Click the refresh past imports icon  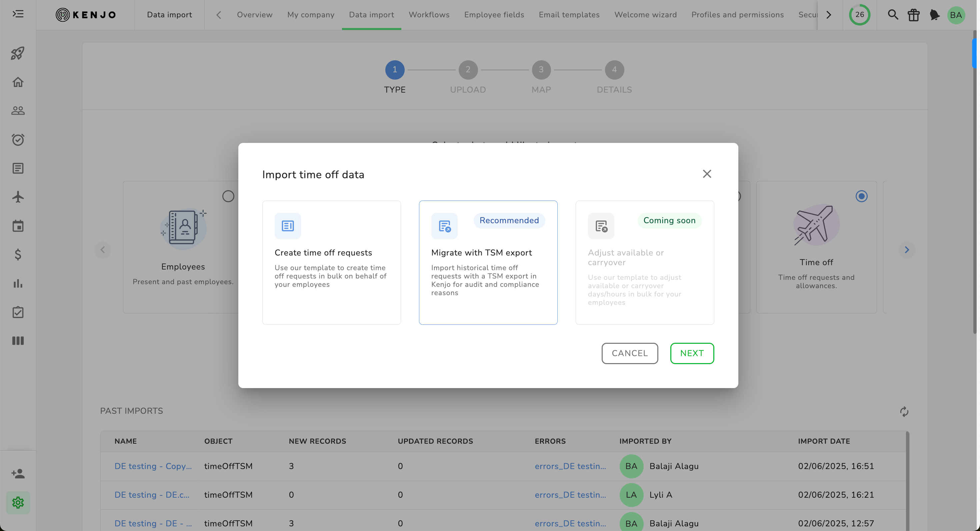pos(904,411)
